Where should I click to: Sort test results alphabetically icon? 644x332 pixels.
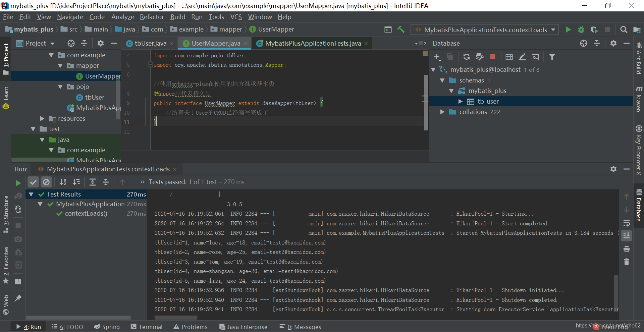click(63, 182)
